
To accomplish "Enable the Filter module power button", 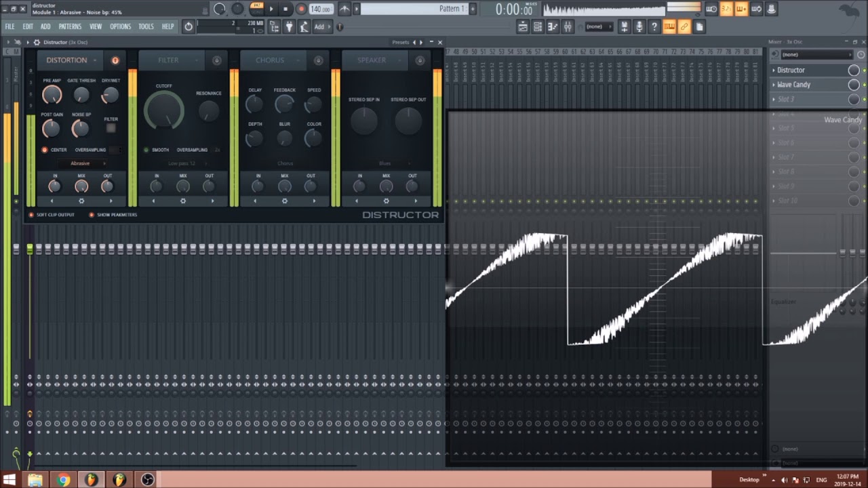I will pos(217,60).
